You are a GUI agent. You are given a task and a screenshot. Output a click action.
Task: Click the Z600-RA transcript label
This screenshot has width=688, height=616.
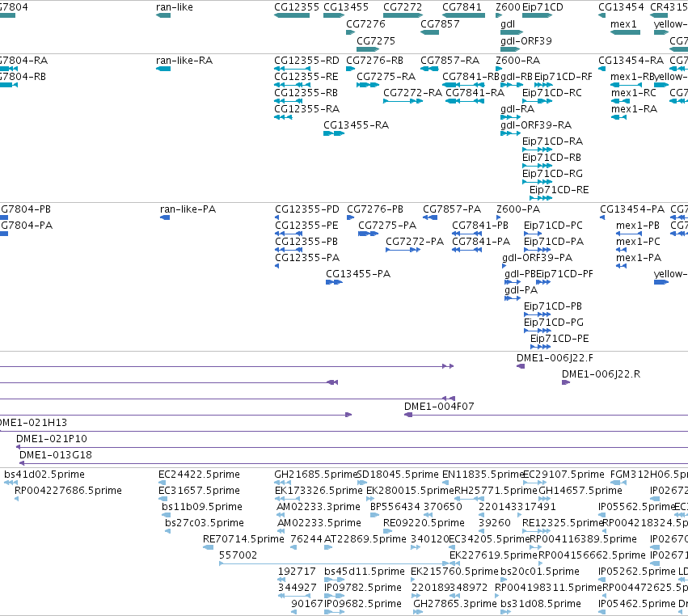[x=517, y=61]
